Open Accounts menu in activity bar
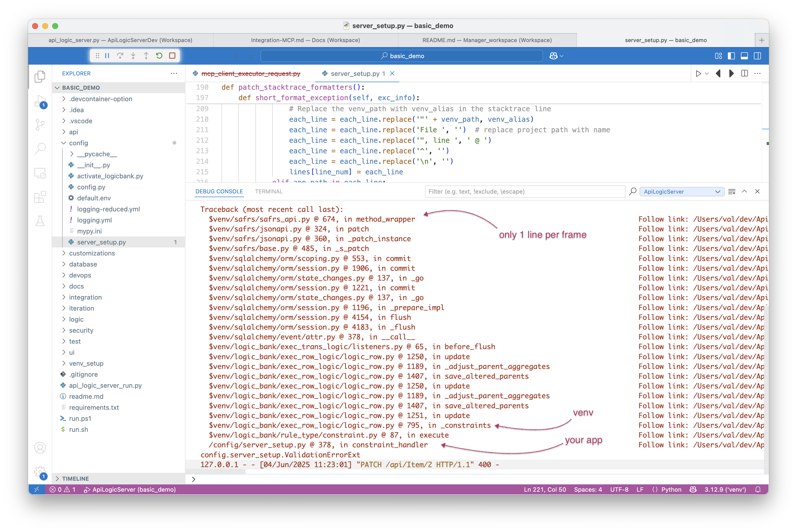This screenshot has height=532, width=797. (40, 448)
